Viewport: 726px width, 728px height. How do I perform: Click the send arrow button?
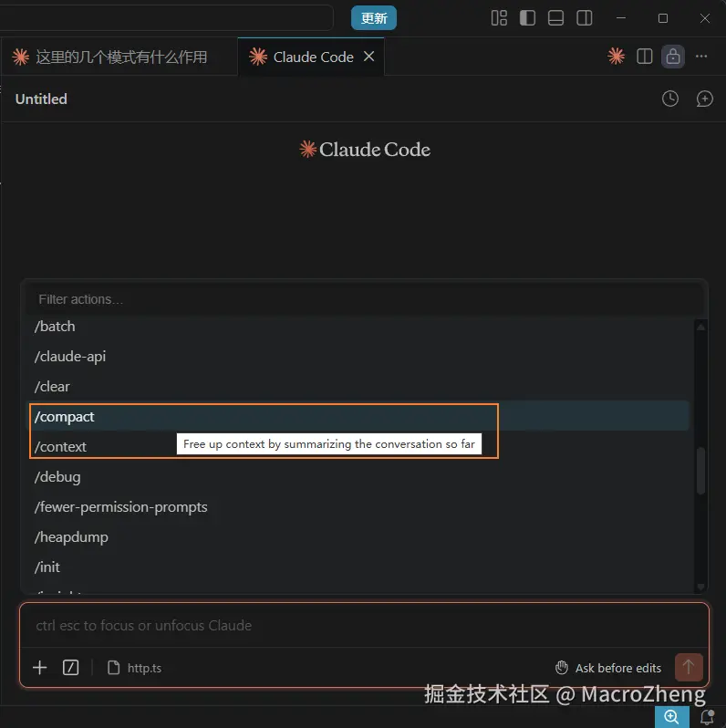tap(689, 667)
